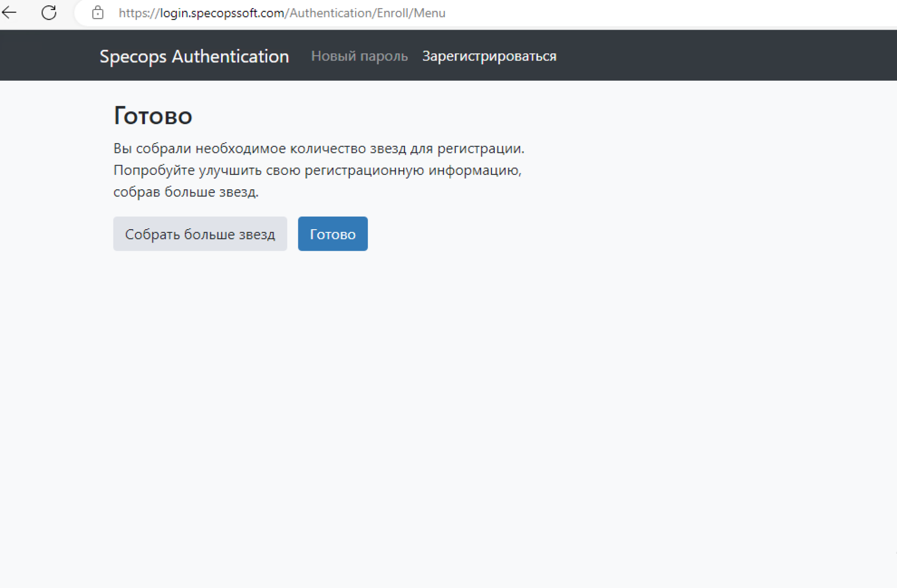This screenshot has width=897, height=588.
Task: Click the text line собрав больше звезд
Action: (186, 192)
